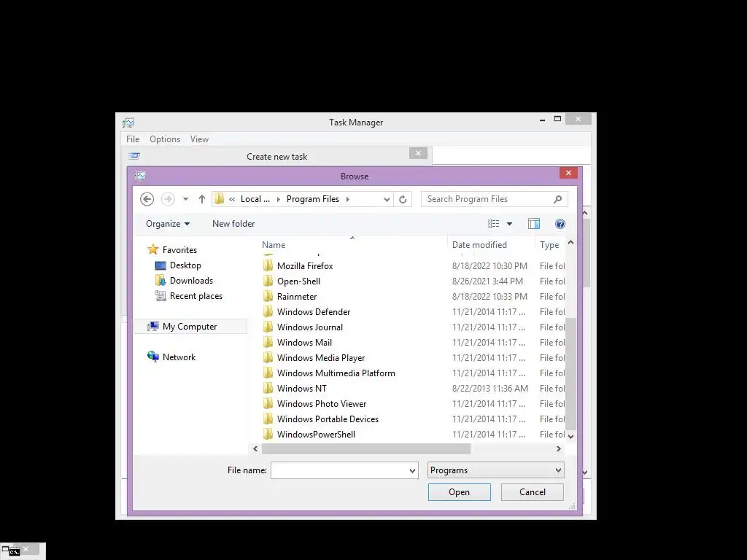Open Task Manager View menu
This screenshot has height=560, width=747.
[x=199, y=139]
